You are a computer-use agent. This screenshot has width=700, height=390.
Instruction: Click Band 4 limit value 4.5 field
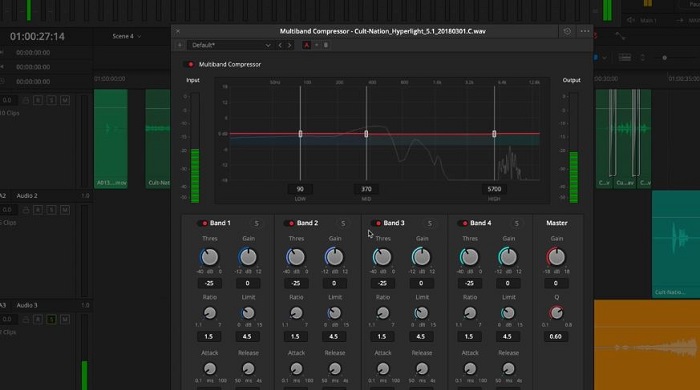click(x=508, y=337)
